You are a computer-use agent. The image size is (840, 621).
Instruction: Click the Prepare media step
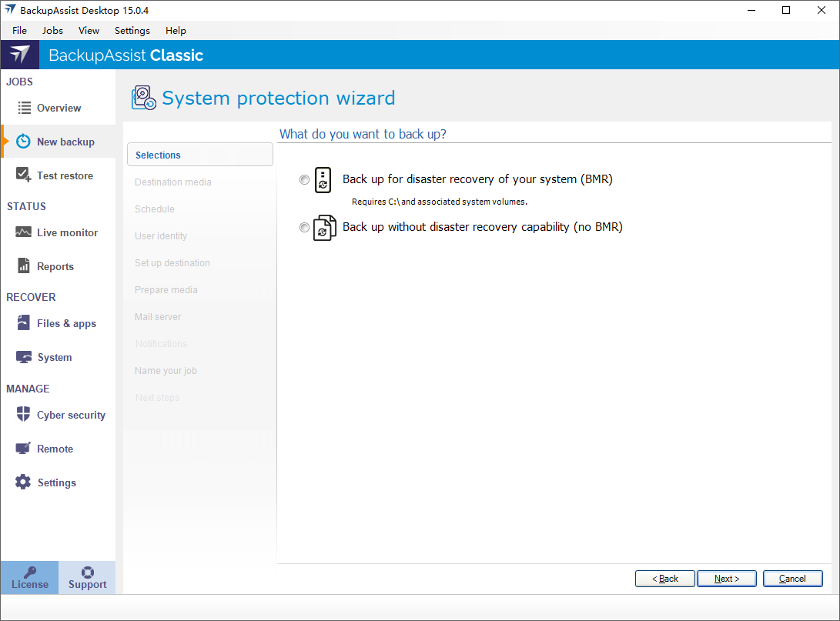coord(166,289)
